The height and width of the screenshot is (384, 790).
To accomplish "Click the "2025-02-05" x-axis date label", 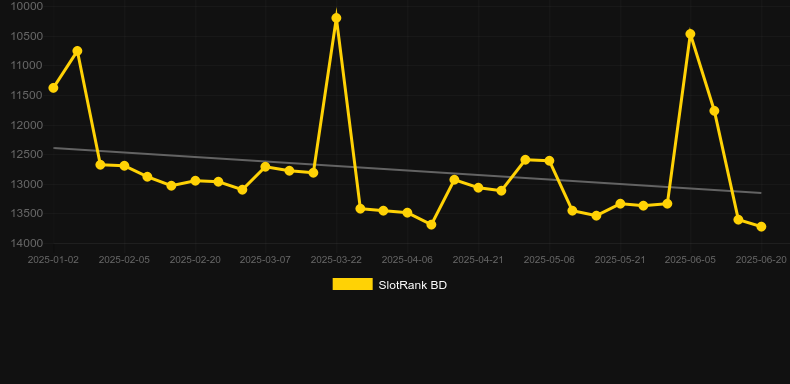I will point(124,260).
